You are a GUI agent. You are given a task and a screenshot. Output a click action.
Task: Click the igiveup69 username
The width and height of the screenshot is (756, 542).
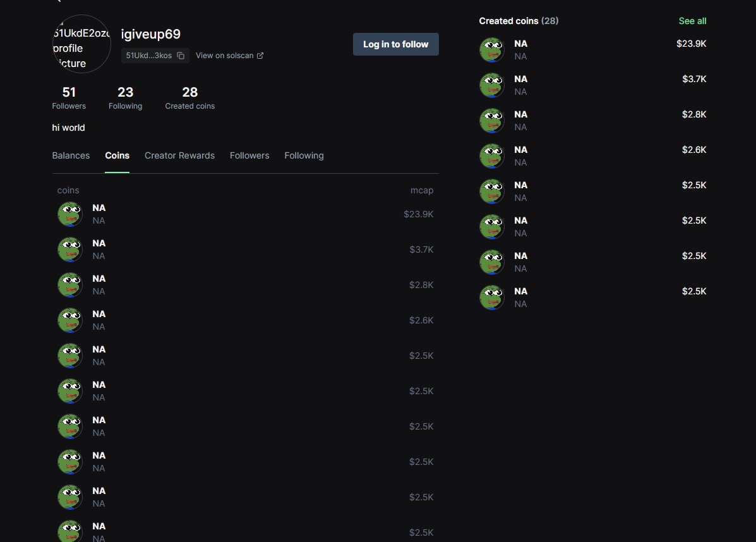pyautogui.click(x=150, y=34)
